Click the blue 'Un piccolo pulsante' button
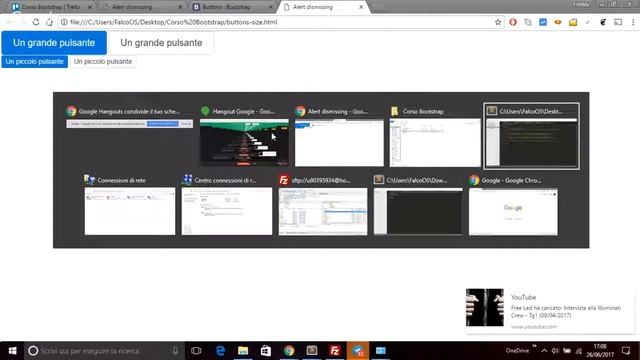Screen dimensions: 640x360 35,62
